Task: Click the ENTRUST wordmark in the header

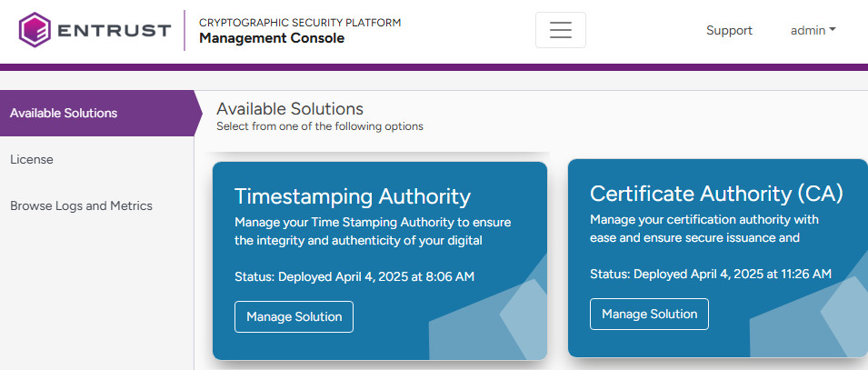Action: [114, 31]
